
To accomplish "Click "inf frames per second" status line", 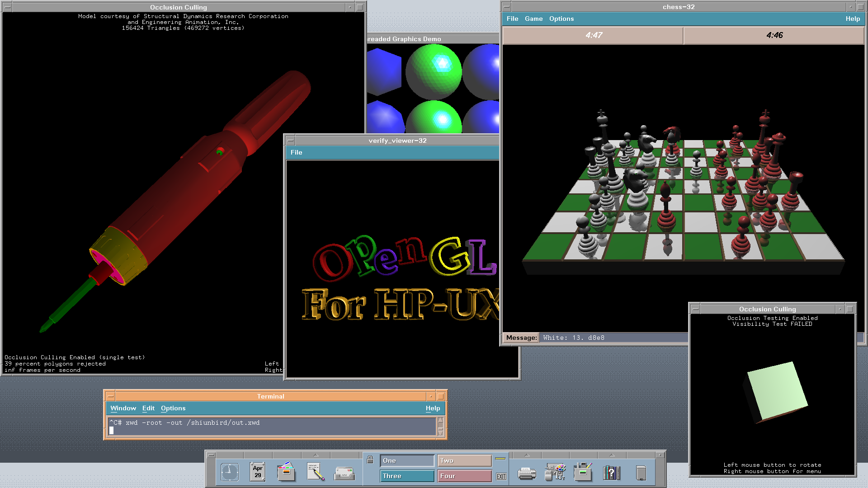I will point(42,370).
